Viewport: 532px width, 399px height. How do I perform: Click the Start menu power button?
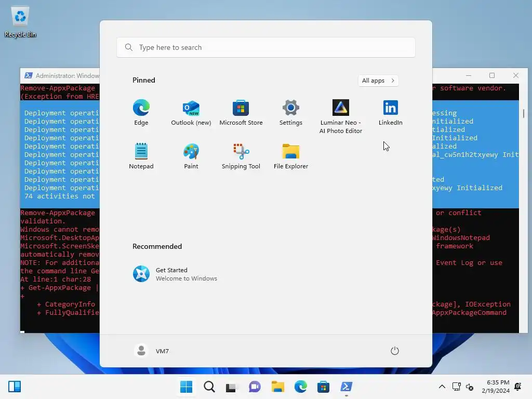(395, 351)
